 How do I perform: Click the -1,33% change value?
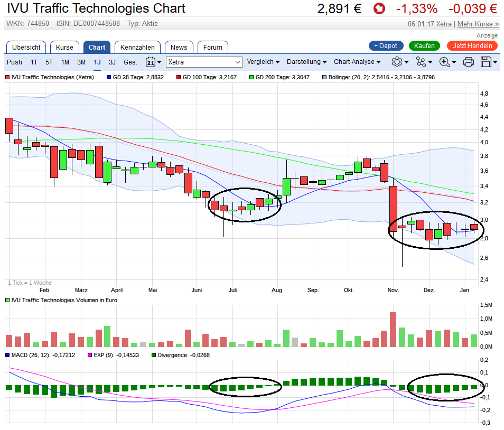point(417,8)
